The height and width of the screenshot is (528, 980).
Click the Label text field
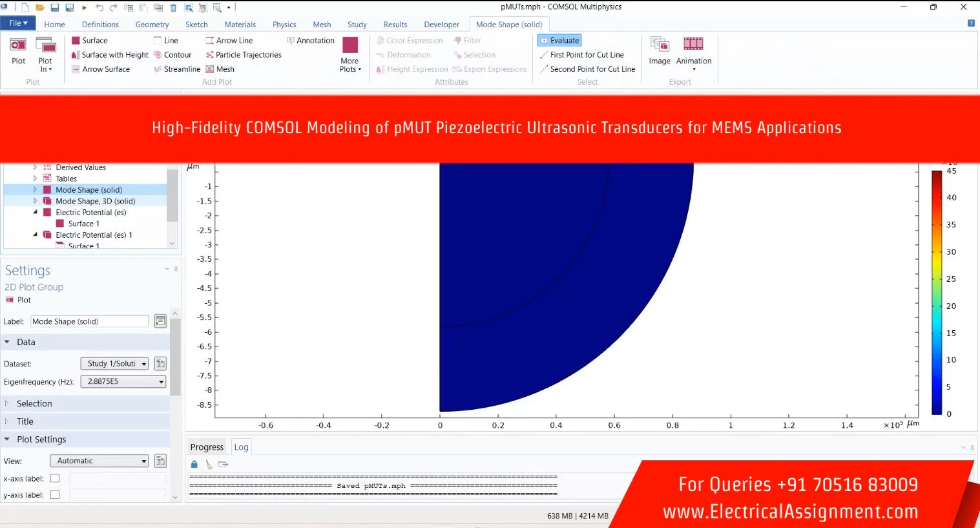89,321
